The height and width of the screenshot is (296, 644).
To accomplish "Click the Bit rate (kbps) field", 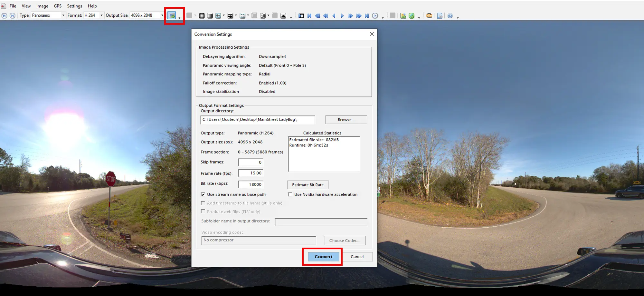I will (x=251, y=184).
